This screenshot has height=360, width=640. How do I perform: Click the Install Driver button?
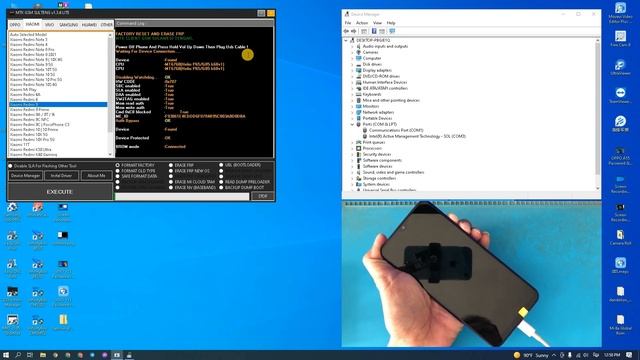(61, 176)
